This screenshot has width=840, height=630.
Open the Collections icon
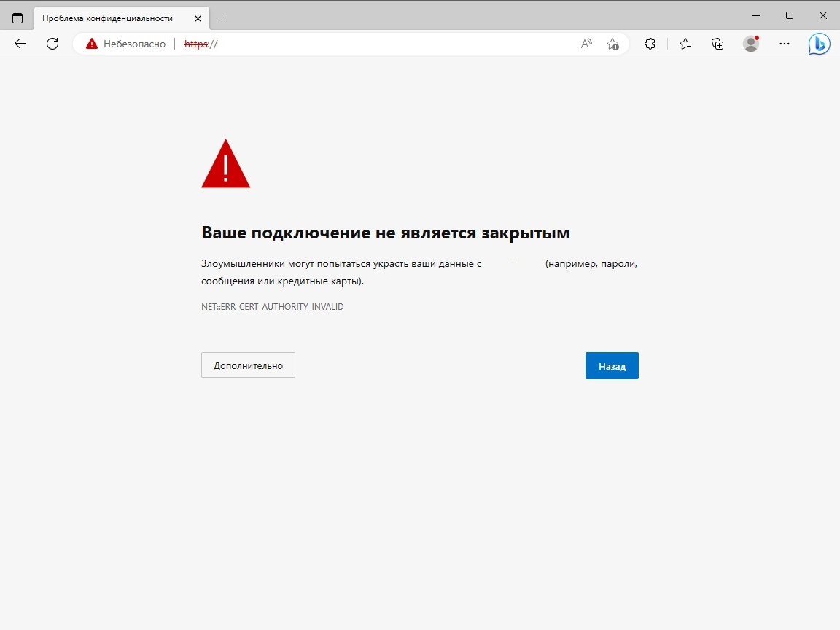717,44
